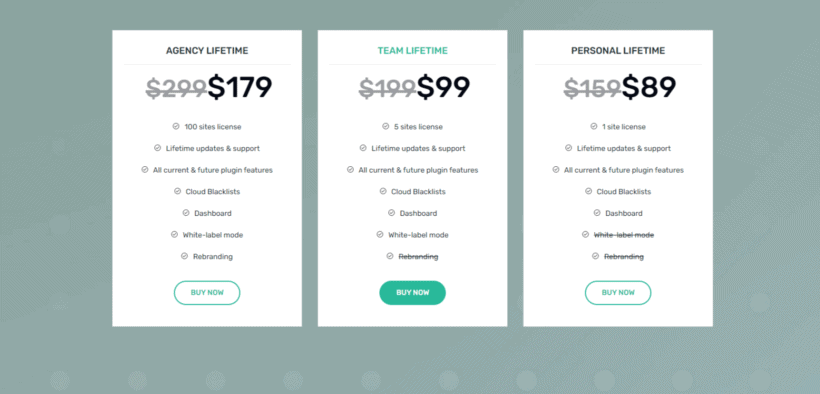This screenshot has width=820, height=394.
Task: Click the $89 personal price
Action: click(x=648, y=87)
